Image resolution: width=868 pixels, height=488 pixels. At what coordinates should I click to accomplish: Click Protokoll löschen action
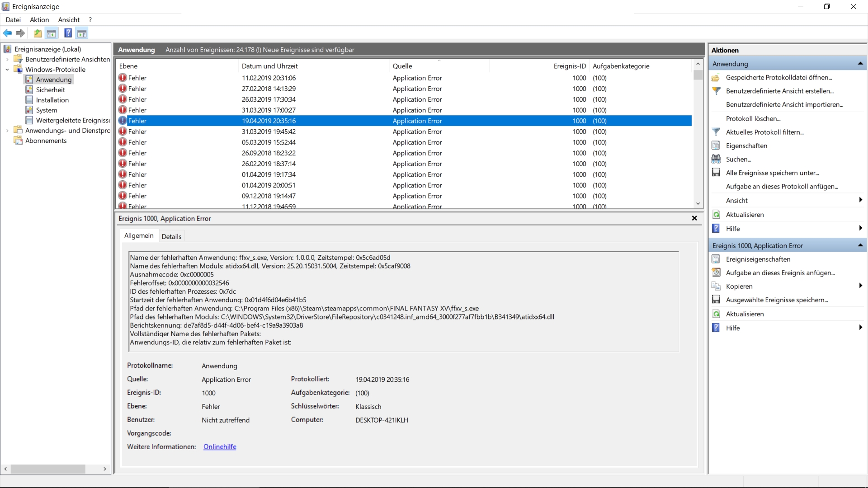[x=753, y=118]
